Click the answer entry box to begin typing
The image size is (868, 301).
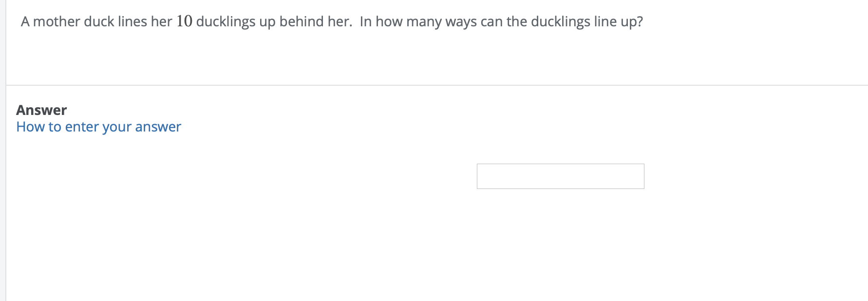click(x=560, y=176)
